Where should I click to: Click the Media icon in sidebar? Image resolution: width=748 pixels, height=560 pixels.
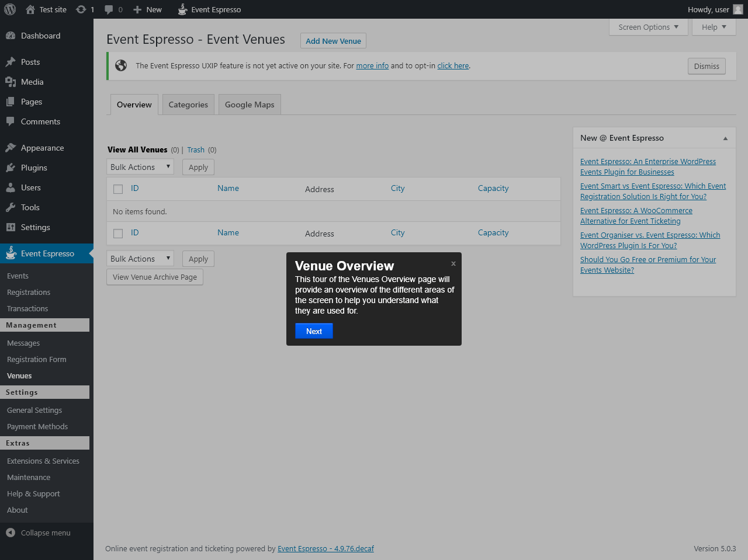(11, 82)
